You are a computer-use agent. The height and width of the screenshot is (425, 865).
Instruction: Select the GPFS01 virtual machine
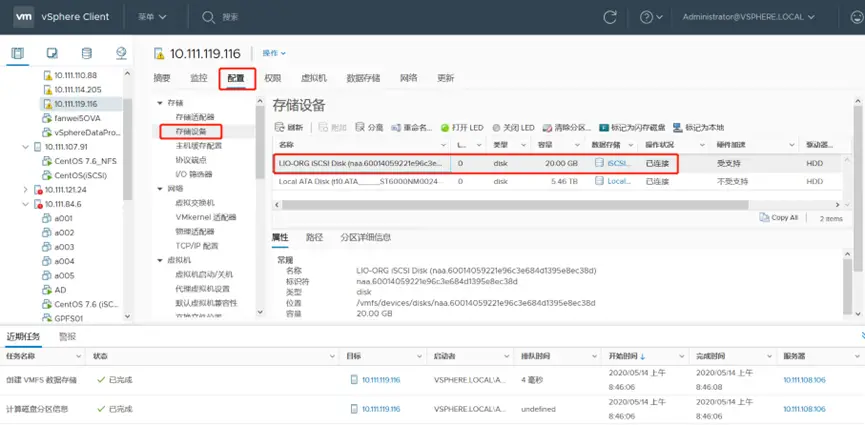pos(62,318)
